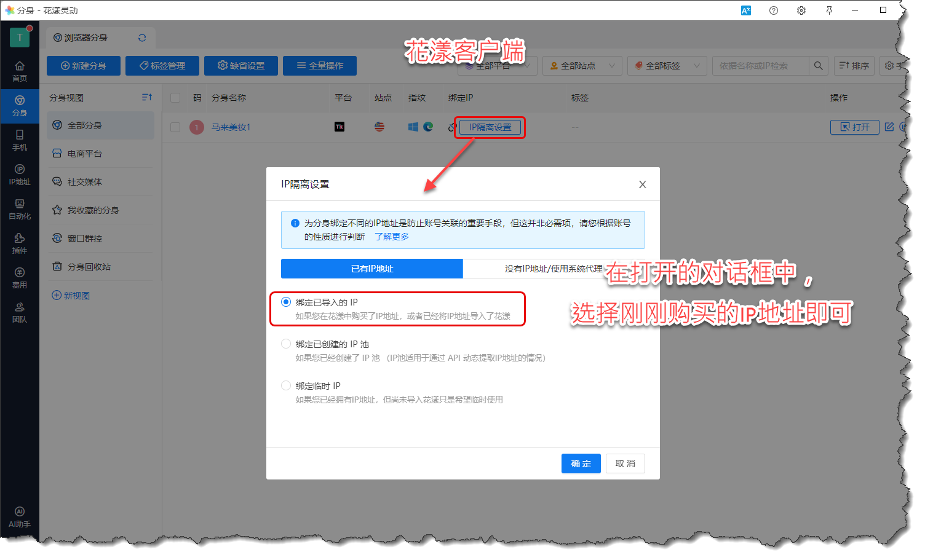This screenshot has height=560, width=925.
Task: Close the IP隔离设置 dialog
Action: (x=642, y=184)
